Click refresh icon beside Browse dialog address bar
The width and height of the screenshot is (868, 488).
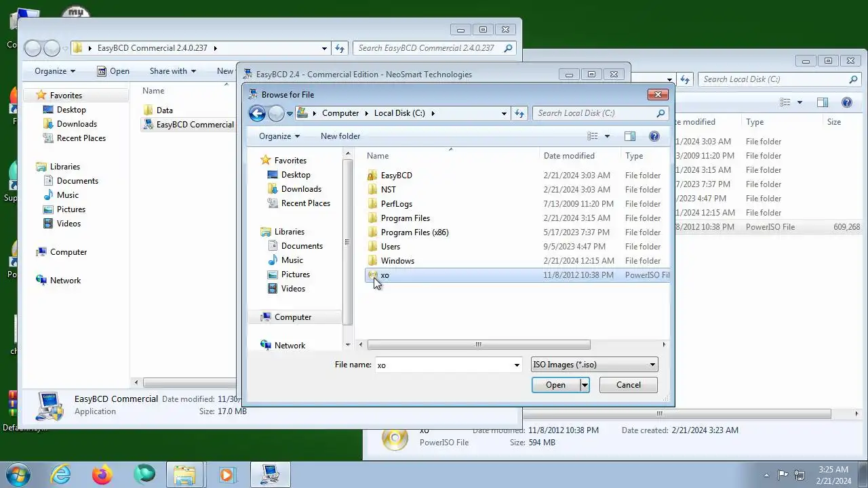[519, 113]
